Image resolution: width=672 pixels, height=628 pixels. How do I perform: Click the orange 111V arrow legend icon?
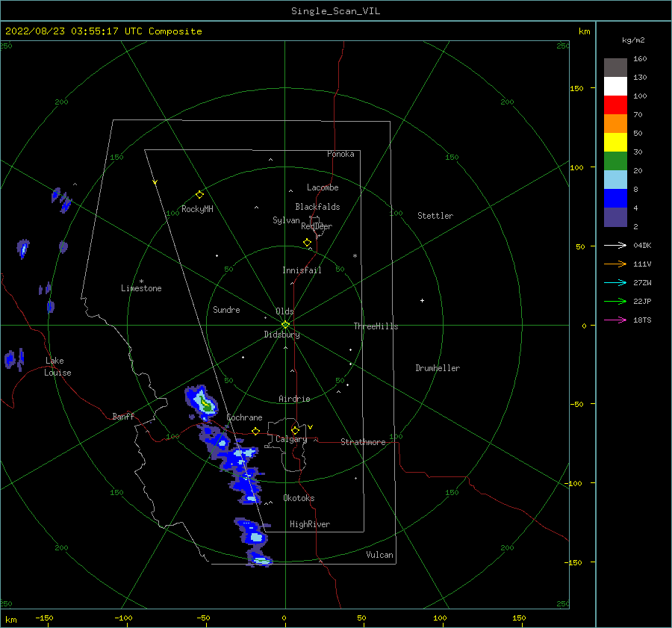pyautogui.click(x=615, y=264)
